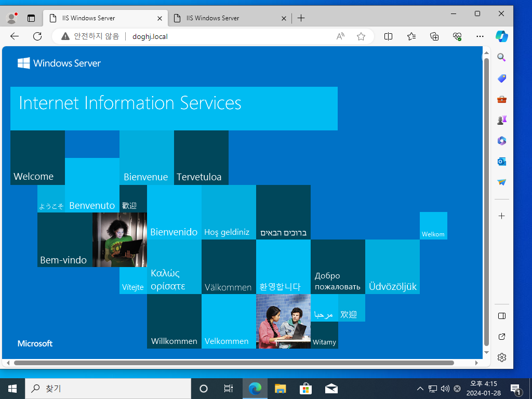Open sidebar Outlook icon
The width and height of the screenshot is (532, 399).
pos(502,162)
